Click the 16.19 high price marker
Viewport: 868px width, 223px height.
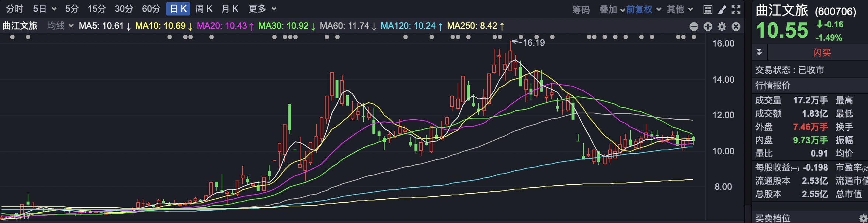[534, 43]
